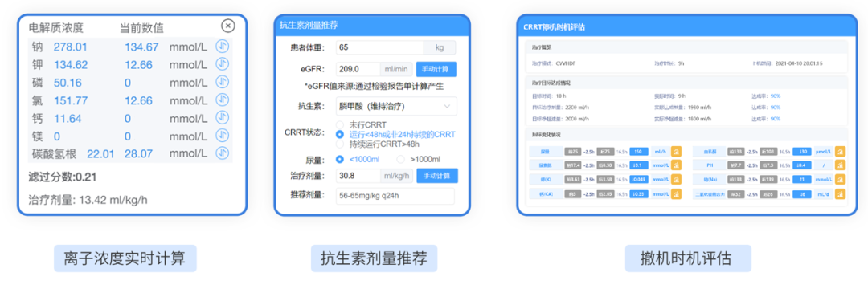Image resolution: width=868 pixels, height=293 pixels.
Task: Click the 血肌酐 indicator label
Action: [709, 151]
